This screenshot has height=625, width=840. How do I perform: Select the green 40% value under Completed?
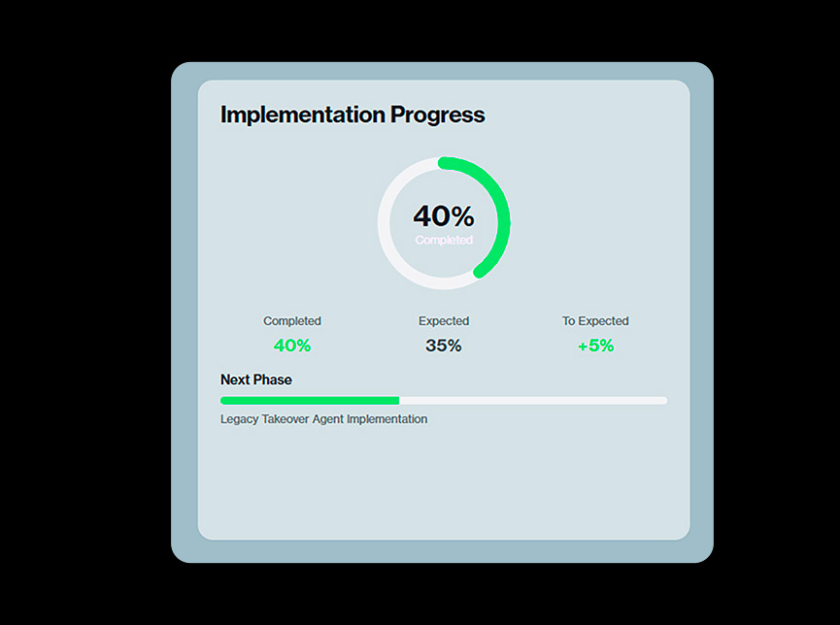[x=291, y=345]
